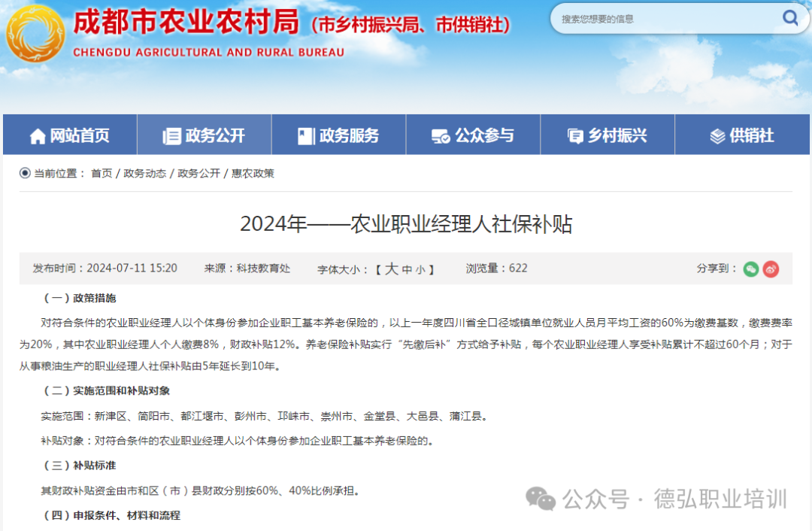Click the current location marker icon
This screenshot has width=812, height=531.
tap(25, 174)
